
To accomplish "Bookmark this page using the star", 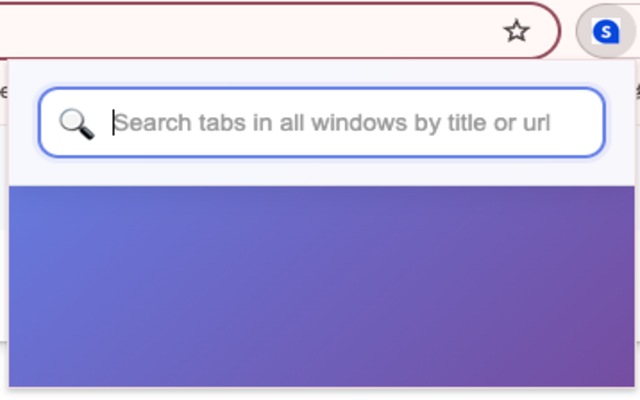I will (x=516, y=31).
